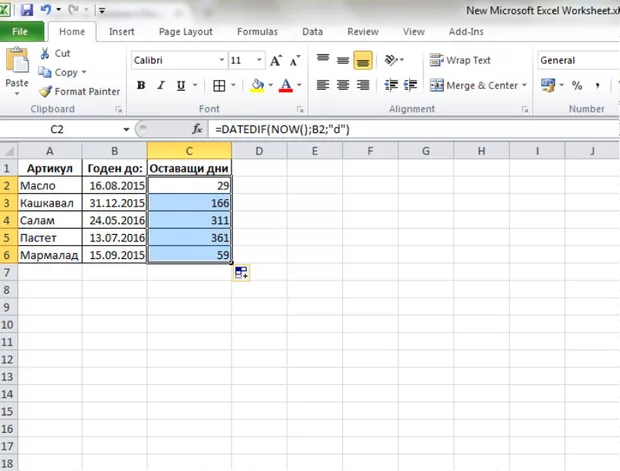Click the Save icon in quick access toolbar
This screenshot has height=471, width=620.
click(27, 10)
